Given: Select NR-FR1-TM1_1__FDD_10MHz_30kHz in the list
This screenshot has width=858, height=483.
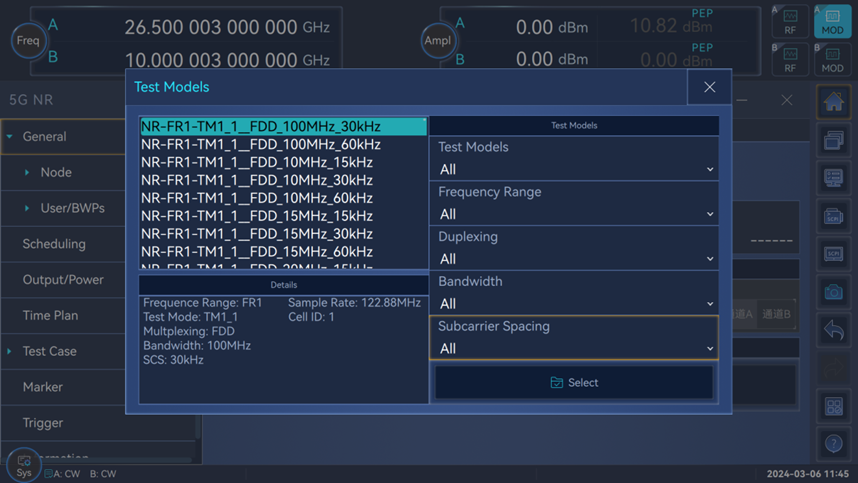Looking at the screenshot, I should pyautogui.click(x=257, y=180).
